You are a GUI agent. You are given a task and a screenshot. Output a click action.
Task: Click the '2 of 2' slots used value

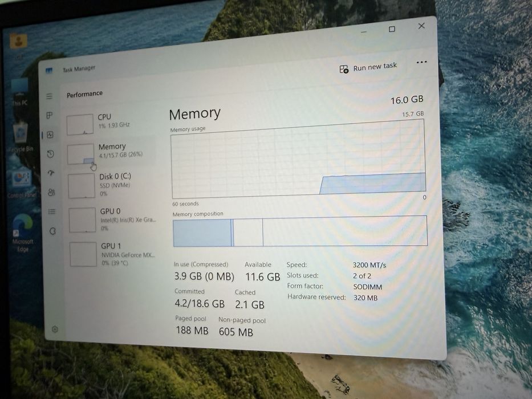click(x=362, y=276)
